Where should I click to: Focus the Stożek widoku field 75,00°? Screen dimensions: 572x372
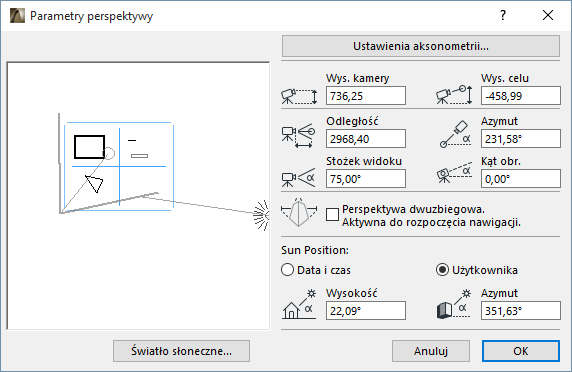[x=366, y=179]
